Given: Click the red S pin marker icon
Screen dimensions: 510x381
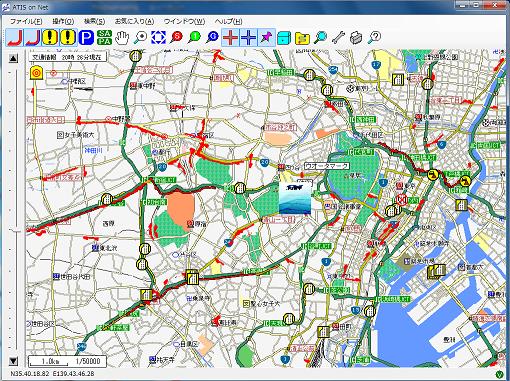Looking at the screenshot, I should point(176,37).
